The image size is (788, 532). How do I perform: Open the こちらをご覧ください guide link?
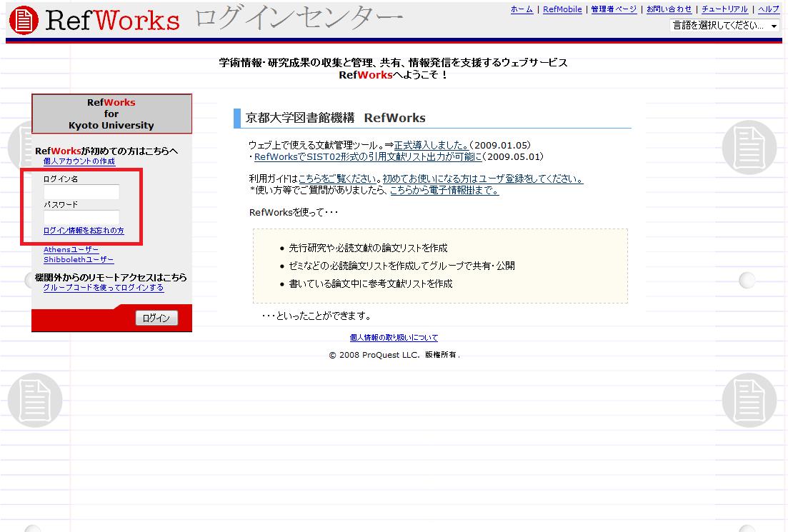(x=338, y=179)
